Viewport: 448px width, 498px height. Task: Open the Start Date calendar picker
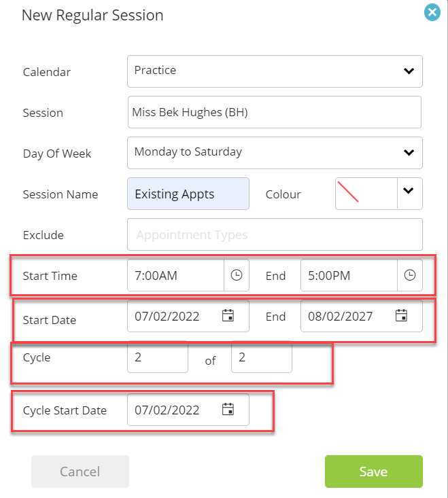click(x=228, y=315)
